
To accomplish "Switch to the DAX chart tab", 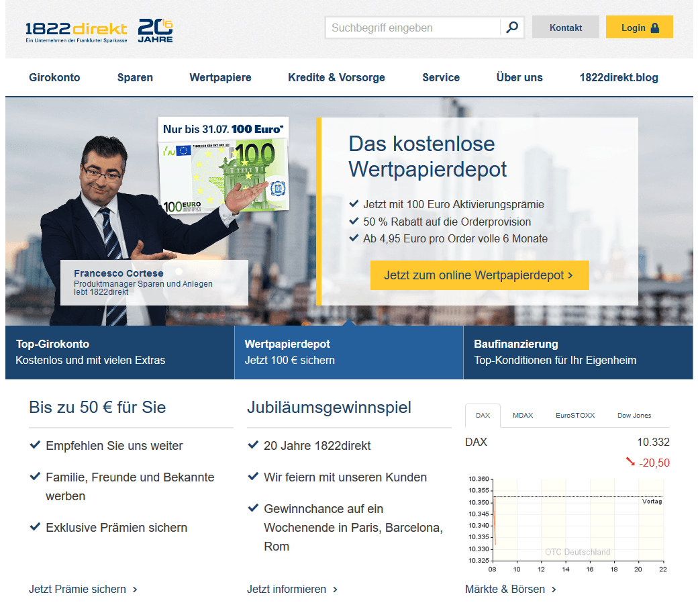I will click(x=483, y=416).
